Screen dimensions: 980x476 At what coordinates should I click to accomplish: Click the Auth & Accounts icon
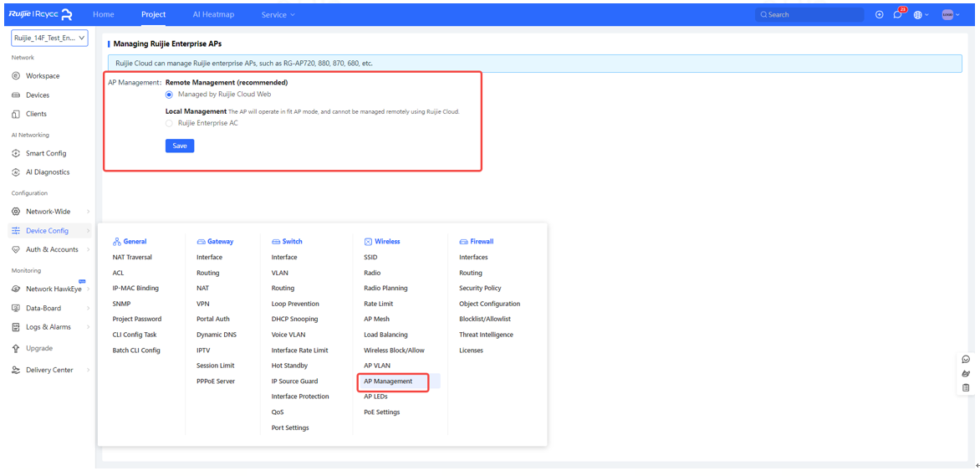pyautogui.click(x=16, y=249)
